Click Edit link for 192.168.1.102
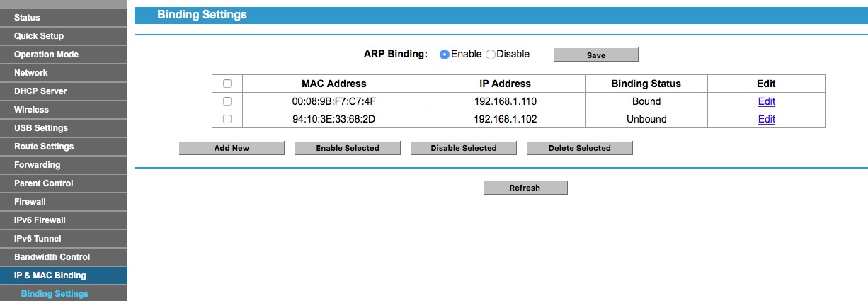This screenshot has height=301, width=868. coord(766,119)
